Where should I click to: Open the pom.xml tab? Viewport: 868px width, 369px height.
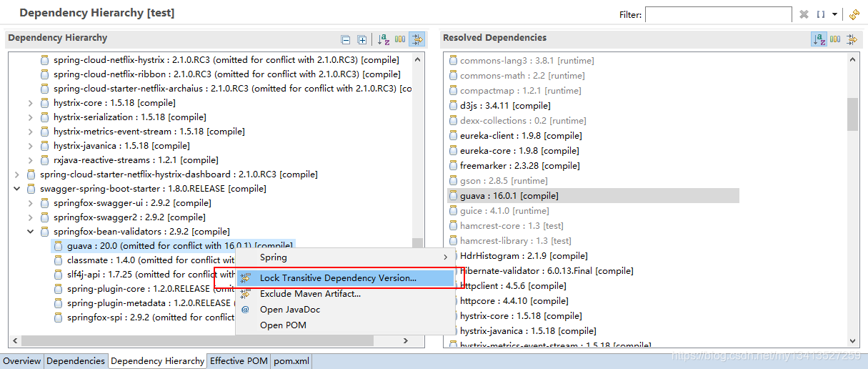click(x=291, y=361)
